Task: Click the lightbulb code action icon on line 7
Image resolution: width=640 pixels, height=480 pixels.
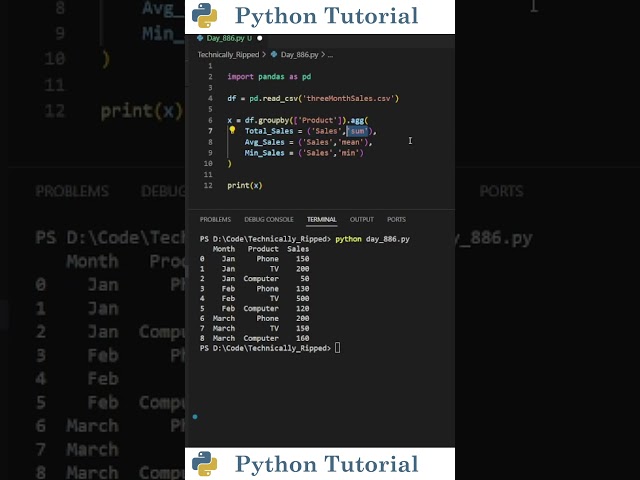Action: 232,130
